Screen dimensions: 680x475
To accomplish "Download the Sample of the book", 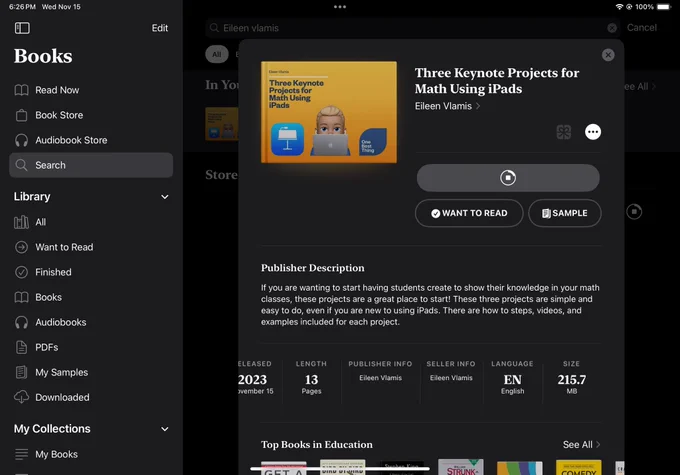I will point(565,213).
